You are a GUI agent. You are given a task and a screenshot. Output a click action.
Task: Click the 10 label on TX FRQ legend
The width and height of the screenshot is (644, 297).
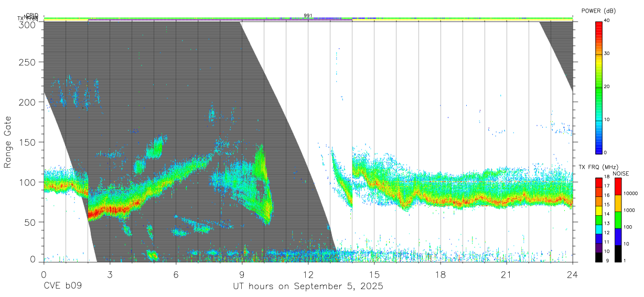tap(607, 251)
